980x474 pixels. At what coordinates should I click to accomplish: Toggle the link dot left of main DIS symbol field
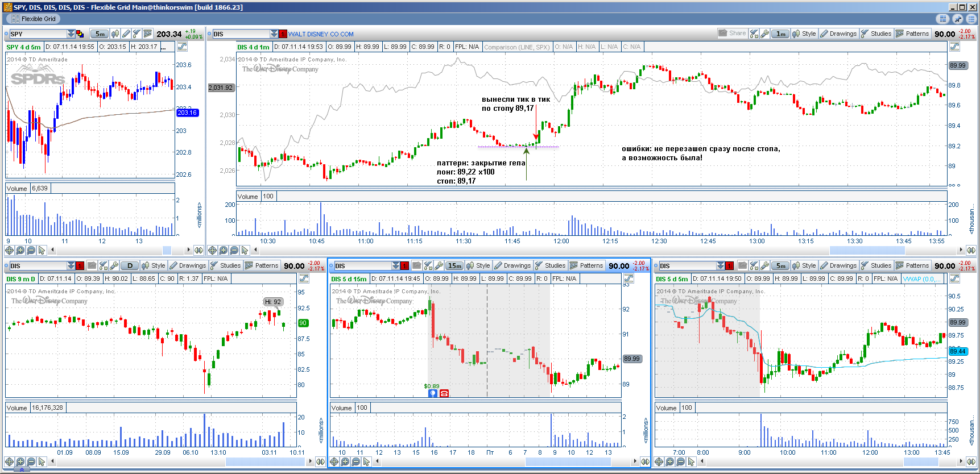[210, 34]
